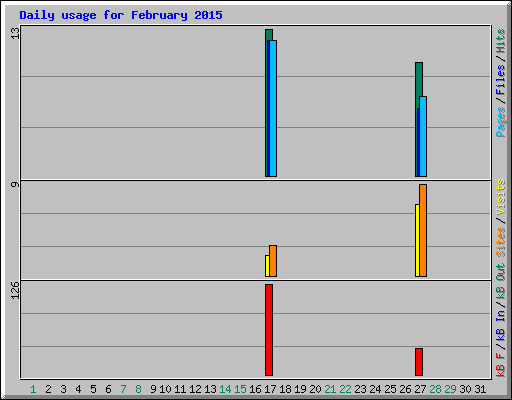The height and width of the screenshot is (400, 512).
Task: Click day 30 on the x-axis
Action: coord(465,389)
